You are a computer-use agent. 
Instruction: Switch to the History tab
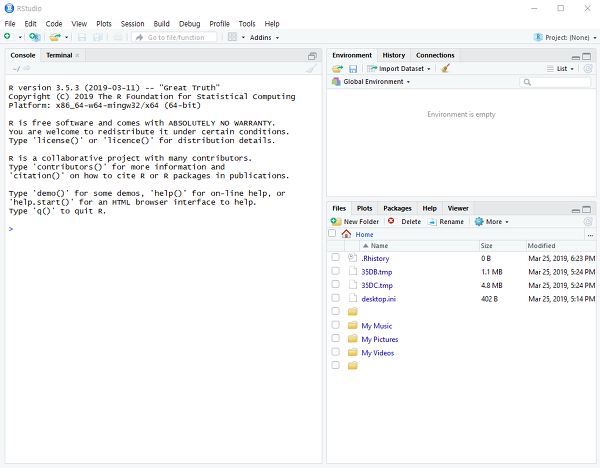click(394, 55)
